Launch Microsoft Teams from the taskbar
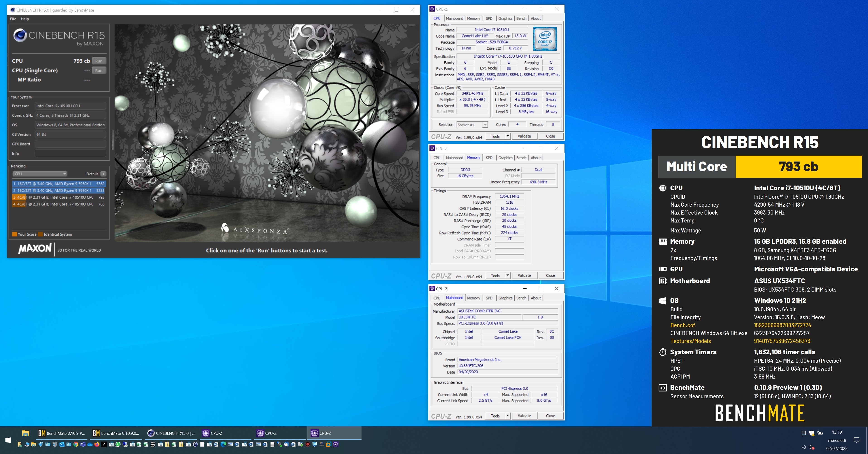This screenshot has height=454, width=868. [83, 444]
